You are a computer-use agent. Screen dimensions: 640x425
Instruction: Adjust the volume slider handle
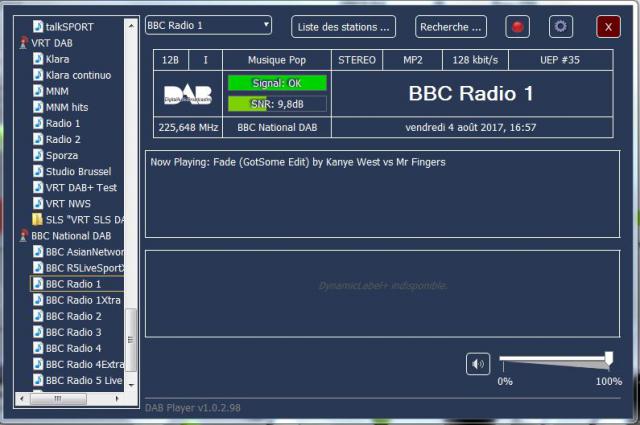pyautogui.click(x=609, y=359)
